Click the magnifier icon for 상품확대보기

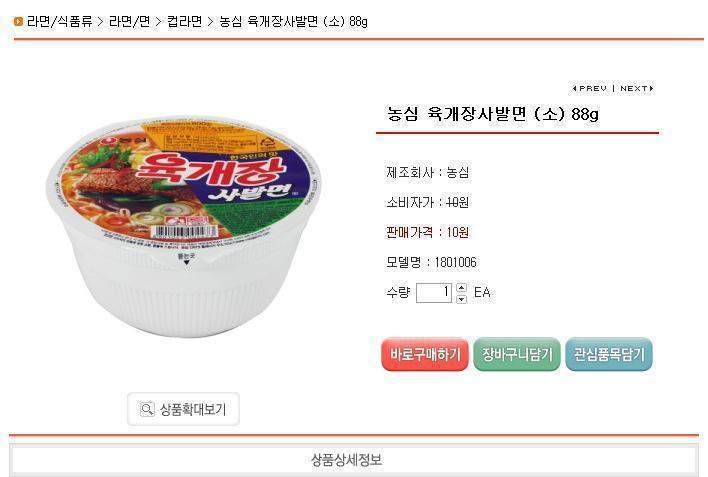tap(146, 409)
